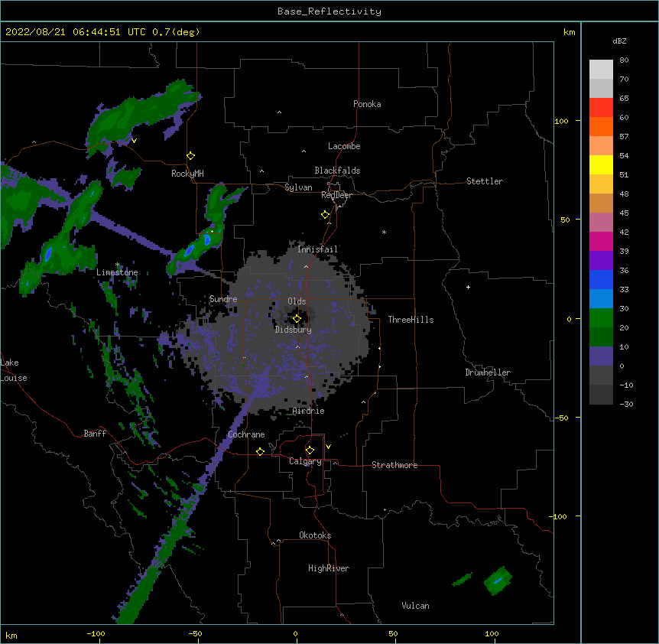
Task: Click the Stettler city label
Action: click(x=484, y=181)
